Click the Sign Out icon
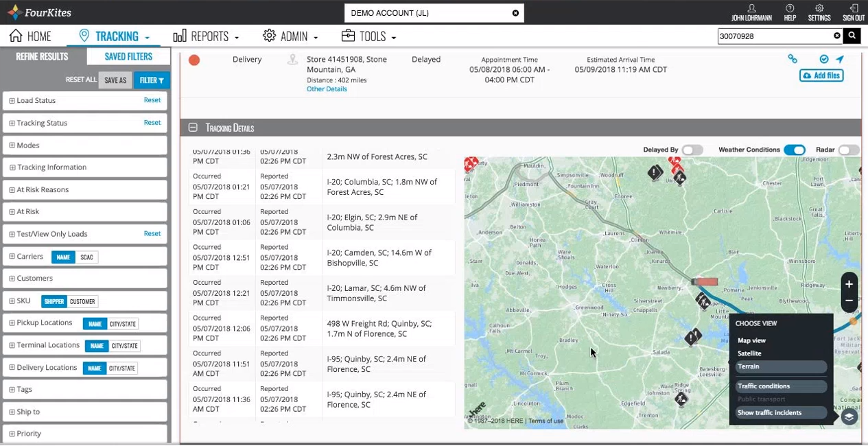This screenshot has width=868, height=446. click(x=854, y=8)
